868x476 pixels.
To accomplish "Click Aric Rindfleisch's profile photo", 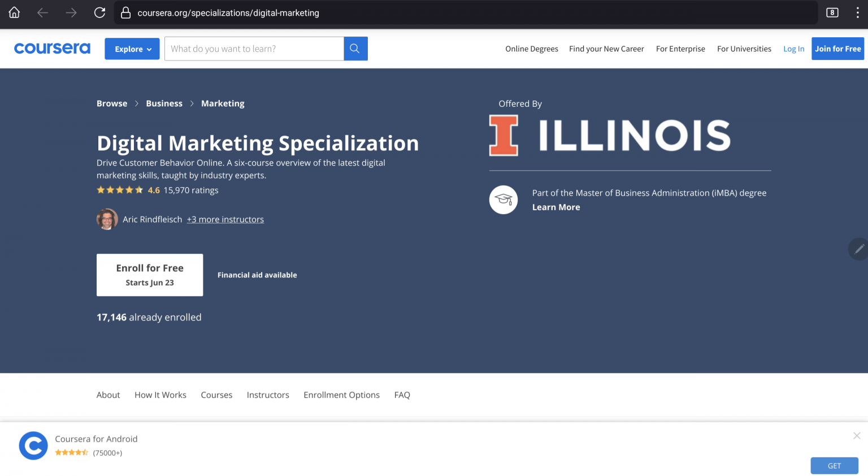I will point(107,219).
